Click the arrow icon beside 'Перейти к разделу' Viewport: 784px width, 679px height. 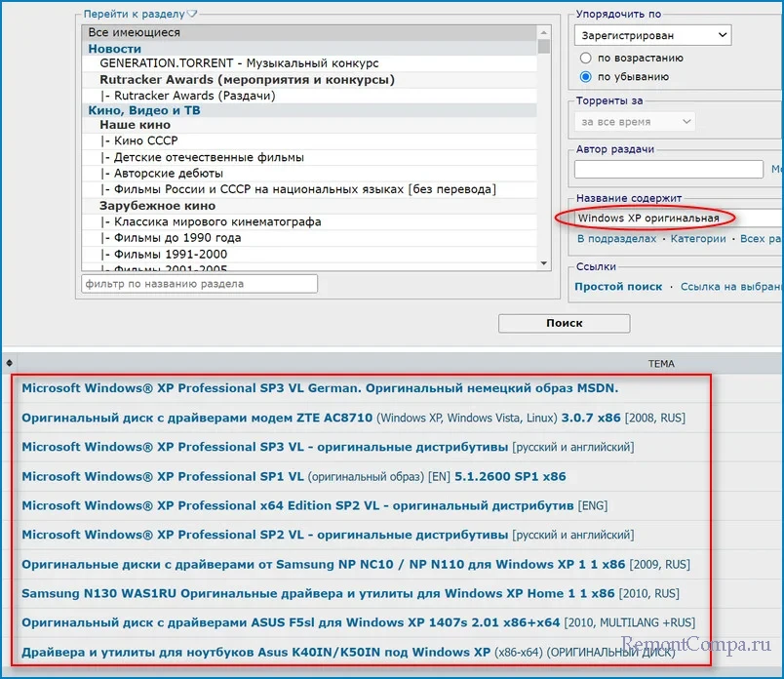(191, 15)
